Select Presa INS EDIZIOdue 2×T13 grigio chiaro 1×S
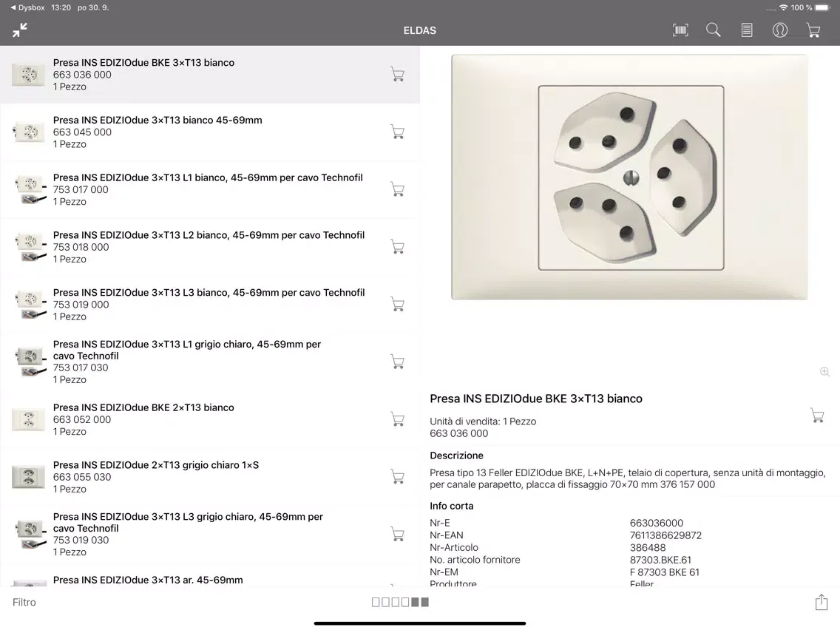This screenshot has height=630, width=840. click(210, 477)
